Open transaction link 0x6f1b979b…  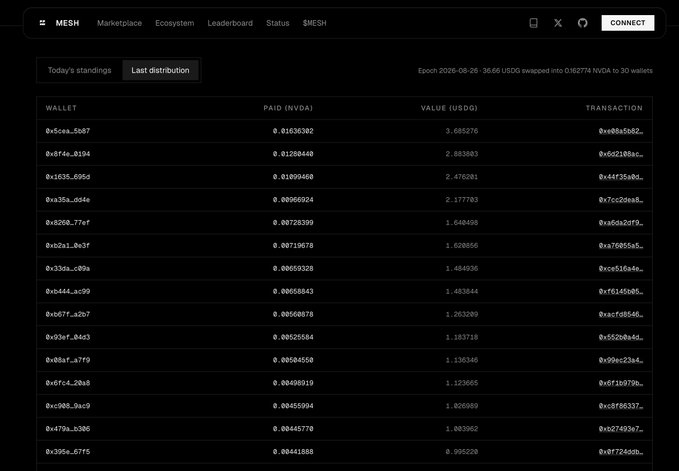click(621, 383)
